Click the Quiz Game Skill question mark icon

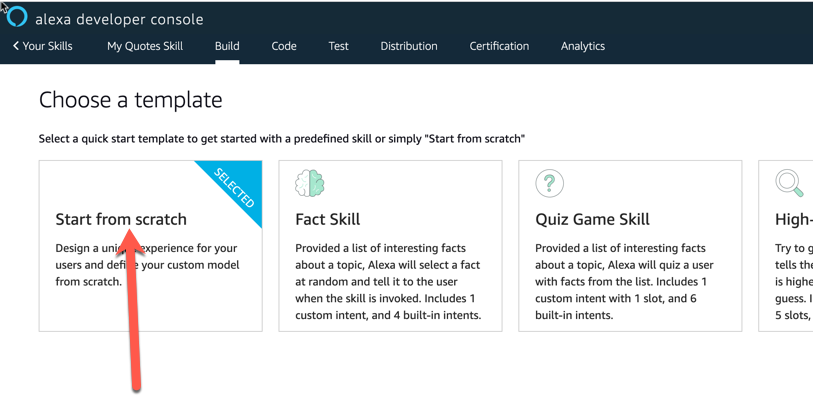coord(550,184)
